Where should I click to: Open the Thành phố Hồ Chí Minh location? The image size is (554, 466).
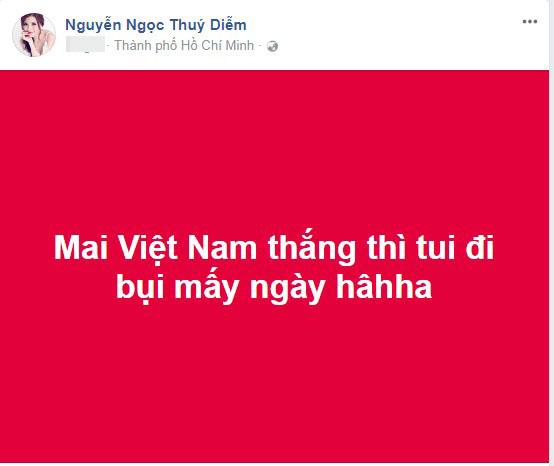pyautogui.click(x=184, y=46)
